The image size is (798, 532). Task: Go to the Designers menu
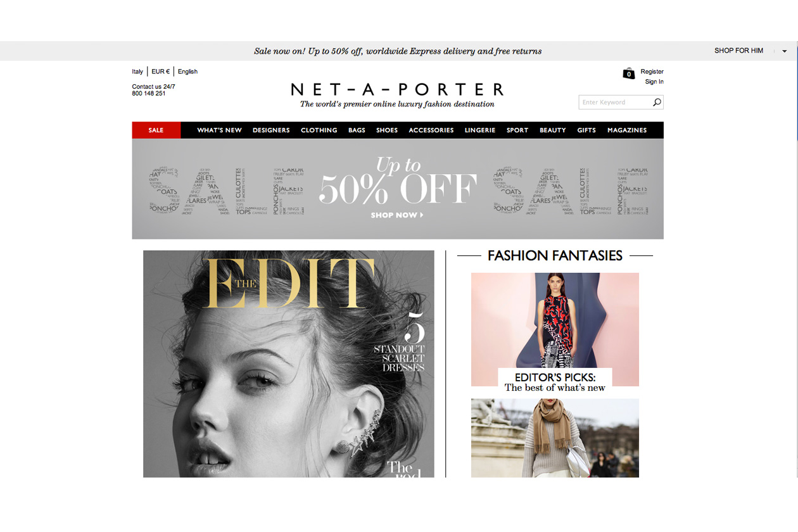[x=271, y=130]
